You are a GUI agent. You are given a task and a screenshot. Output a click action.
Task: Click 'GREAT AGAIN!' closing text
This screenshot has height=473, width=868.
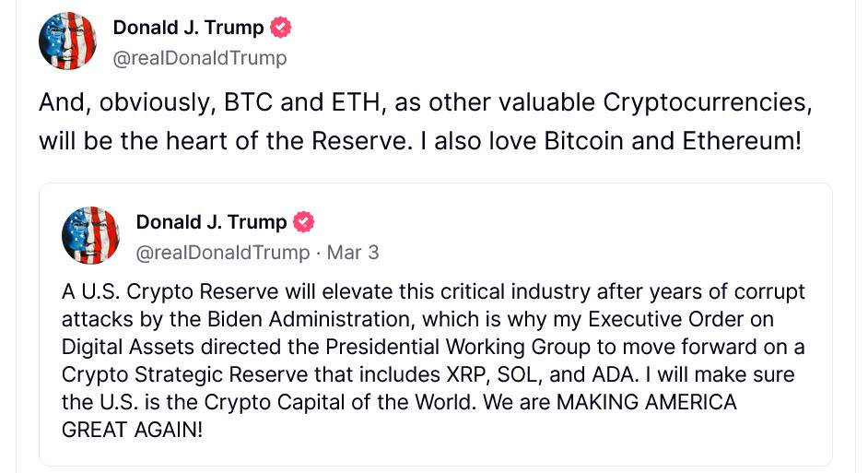tap(133, 430)
